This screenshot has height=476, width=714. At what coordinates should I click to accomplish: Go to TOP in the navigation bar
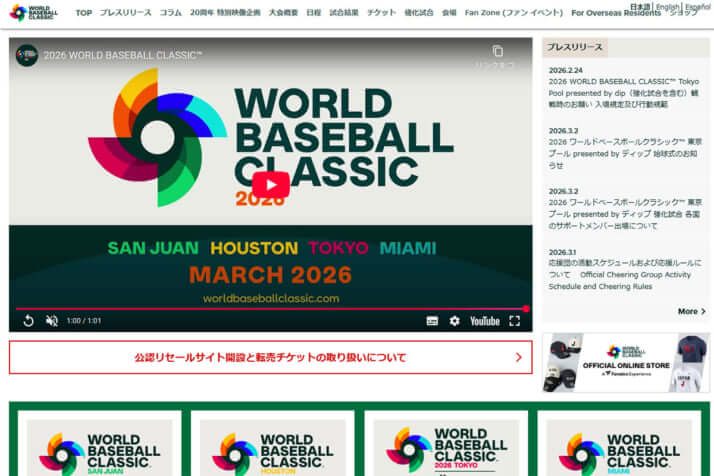point(84,13)
